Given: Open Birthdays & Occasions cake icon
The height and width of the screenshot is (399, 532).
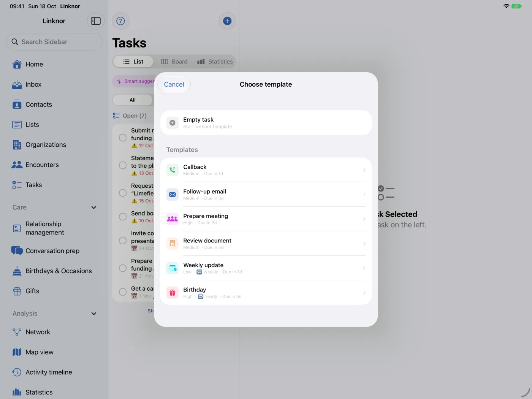Looking at the screenshot, I should pyautogui.click(x=17, y=271).
